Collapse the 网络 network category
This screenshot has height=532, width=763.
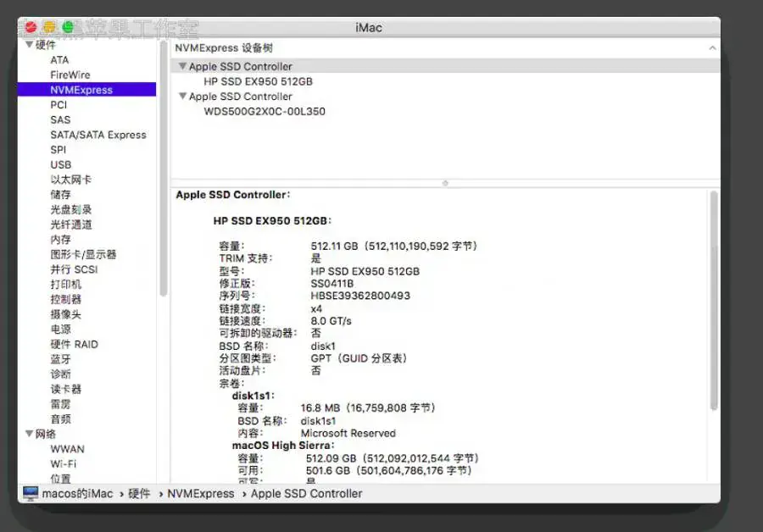pos(29,433)
